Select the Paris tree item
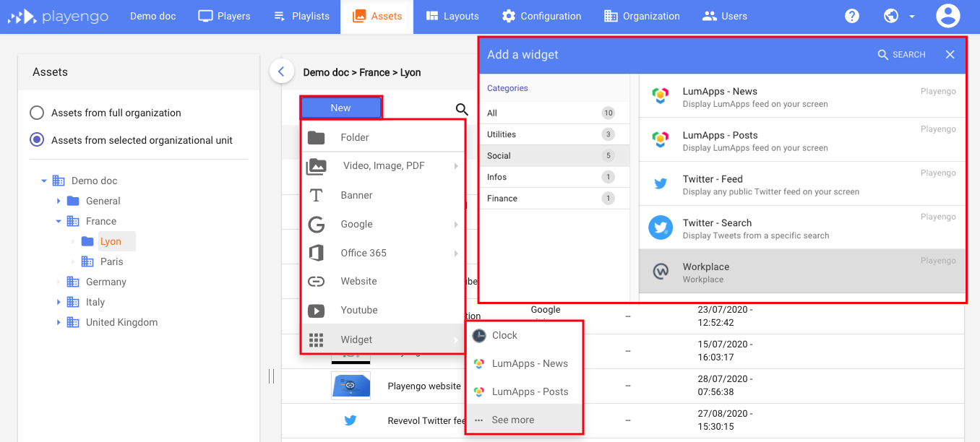The image size is (980, 442). point(112,261)
